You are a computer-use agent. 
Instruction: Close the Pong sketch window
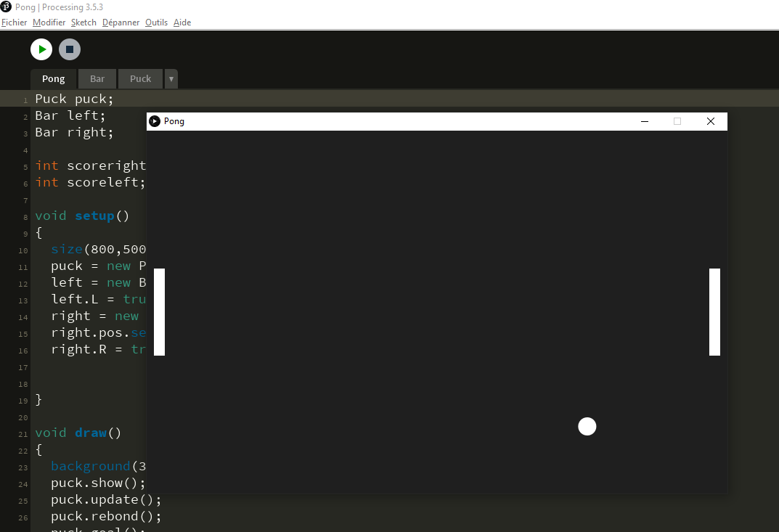[711, 121]
